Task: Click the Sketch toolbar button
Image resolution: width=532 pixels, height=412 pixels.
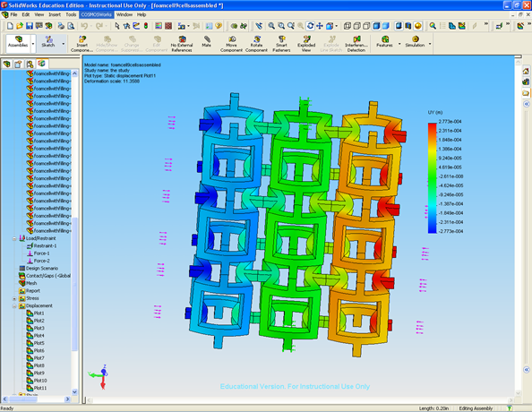Action: 48,42
